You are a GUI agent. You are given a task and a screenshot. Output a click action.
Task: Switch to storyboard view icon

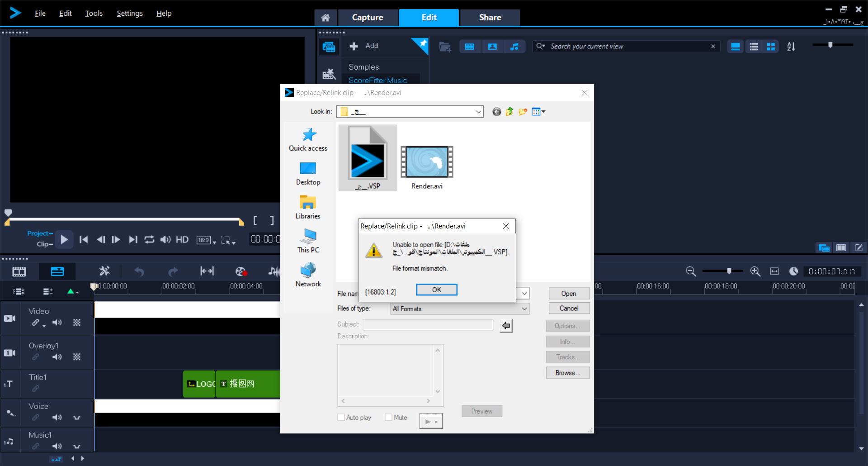point(19,271)
